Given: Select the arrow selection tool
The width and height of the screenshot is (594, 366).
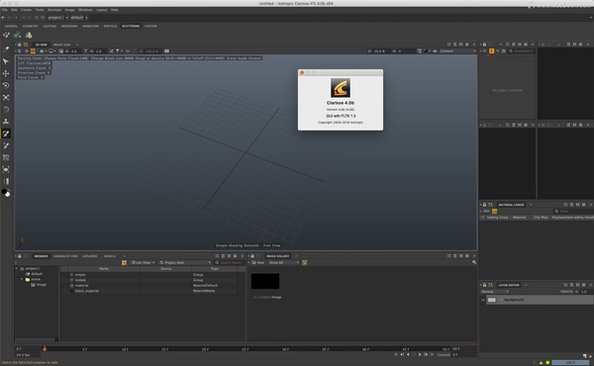Looking at the screenshot, I should [6, 61].
